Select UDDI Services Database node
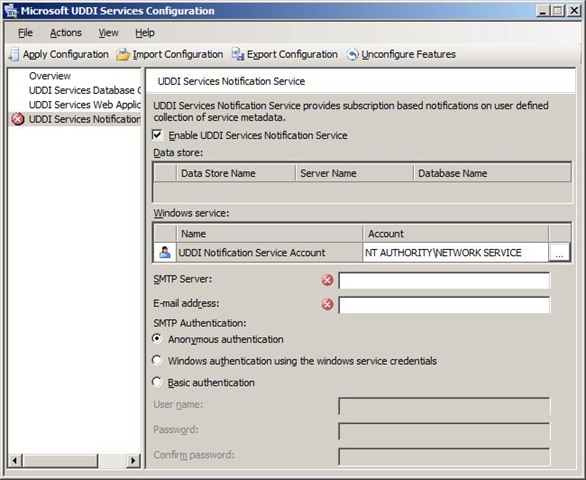 point(85,90)
